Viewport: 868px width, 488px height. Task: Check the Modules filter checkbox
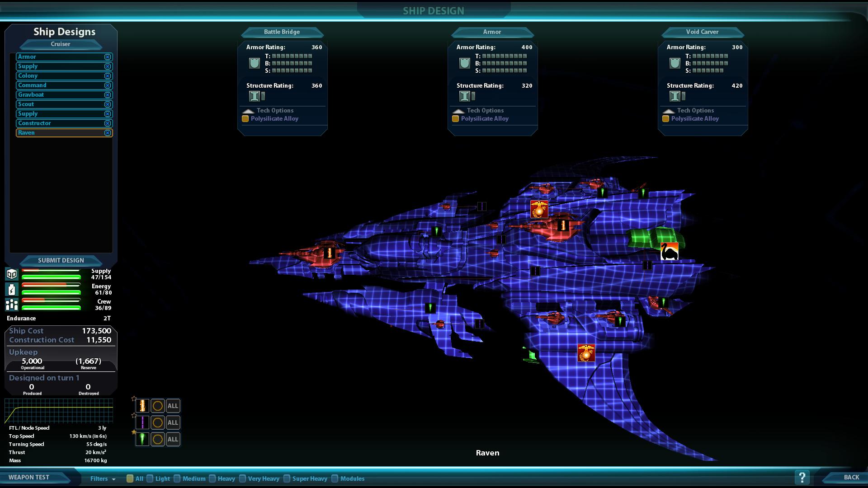tap(335, 479)
